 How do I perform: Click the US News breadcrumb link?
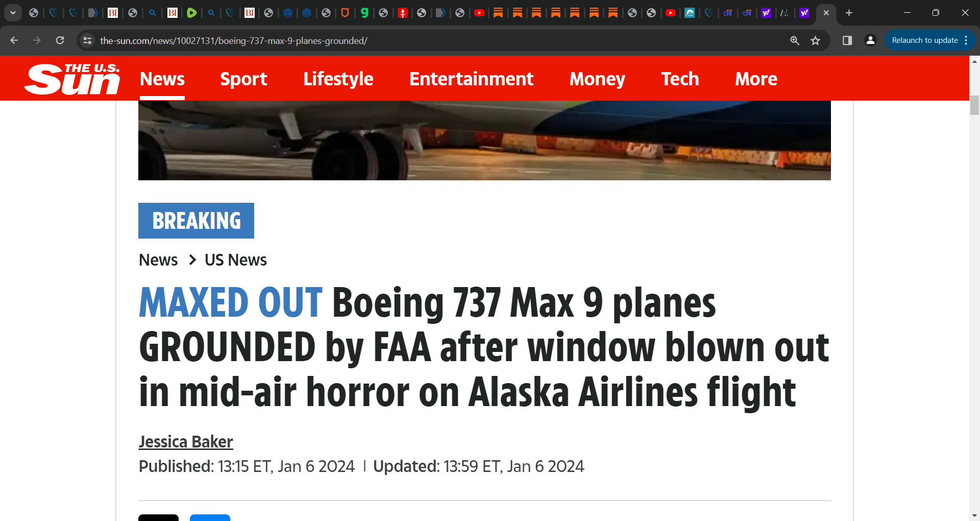pyautogui.click(x=235, y=260)
